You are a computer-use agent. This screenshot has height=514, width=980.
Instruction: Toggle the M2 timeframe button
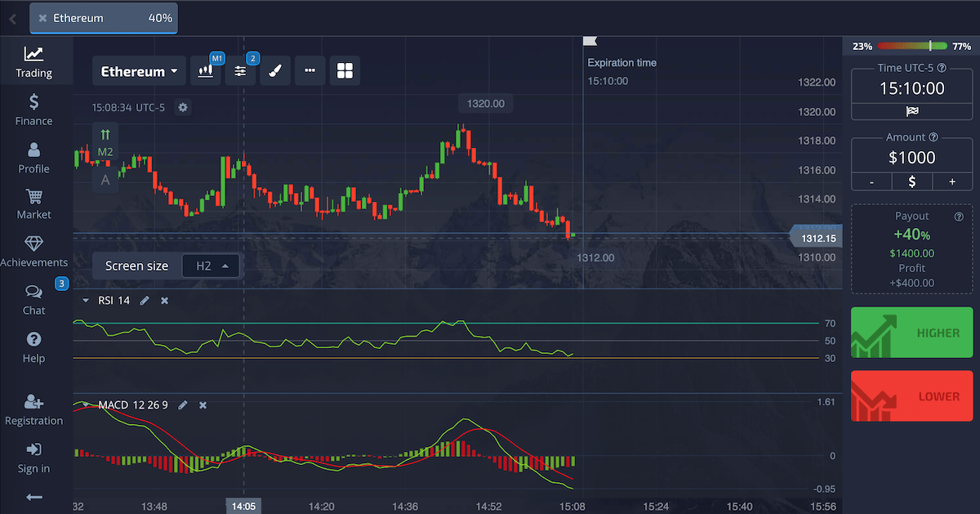click(105, 152)
